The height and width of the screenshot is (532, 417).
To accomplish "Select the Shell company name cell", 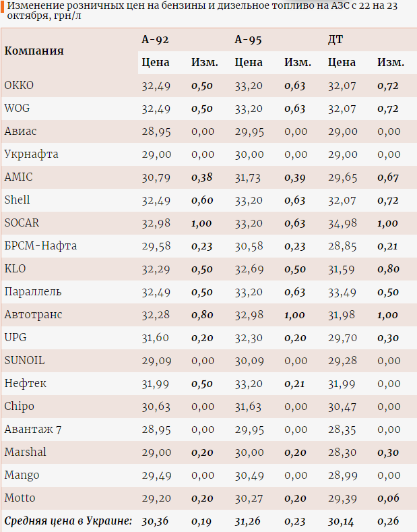I will 18,200.
